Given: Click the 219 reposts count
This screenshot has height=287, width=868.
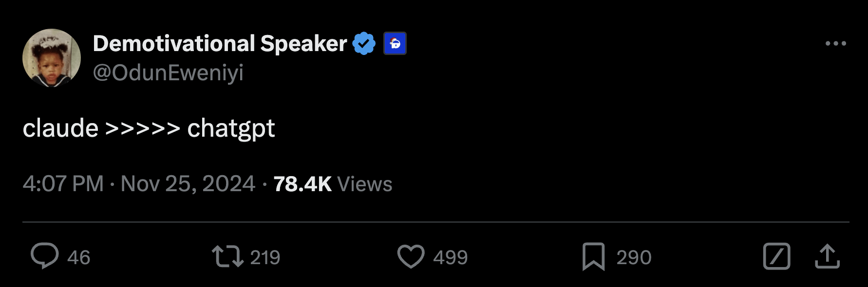Looking at the screenshot, I should 265,257.
